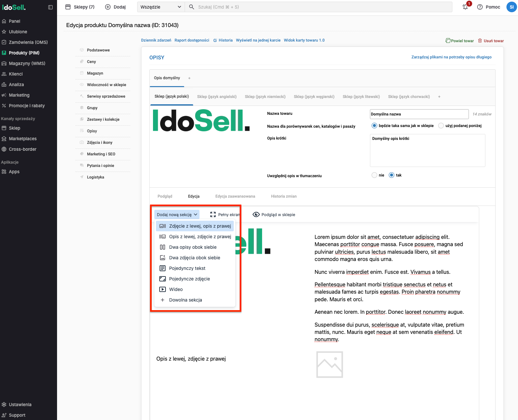Select 'będzie taka sama jak w sklepie' radio
The image size is (518, 420).
(374, 125)
